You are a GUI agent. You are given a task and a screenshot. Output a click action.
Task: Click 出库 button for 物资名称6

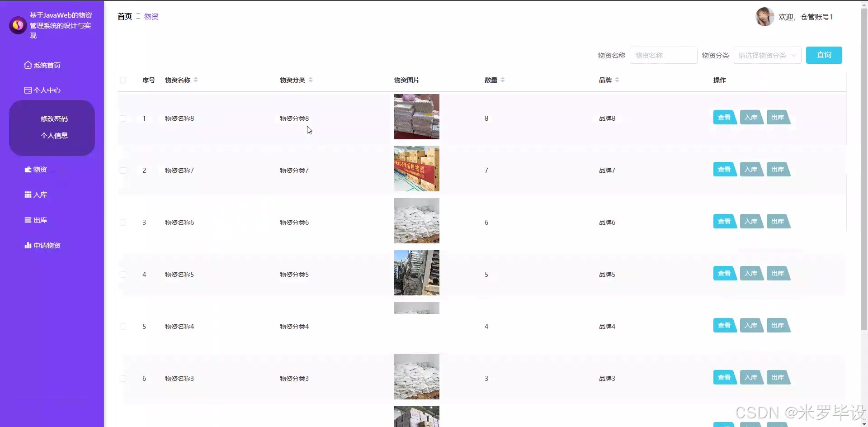tap(778, 221)
